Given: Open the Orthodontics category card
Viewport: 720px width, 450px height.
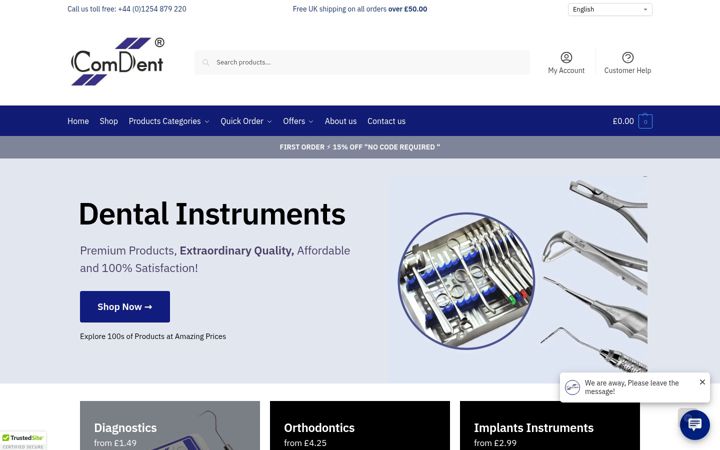Looking at the screenshot, I should point(360,425).
